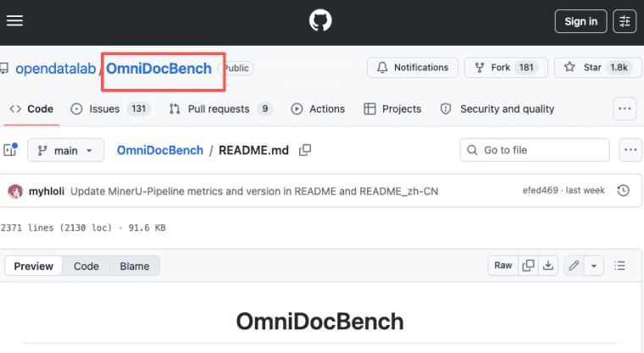This screenshot has height=353, width=644.
Task: Fork the repository
Action: pos(506,68)
